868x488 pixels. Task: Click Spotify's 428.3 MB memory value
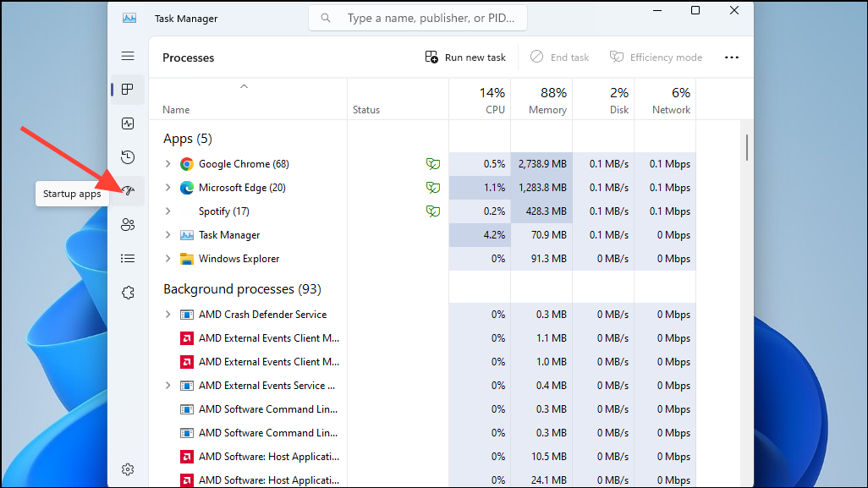point(547,211)
